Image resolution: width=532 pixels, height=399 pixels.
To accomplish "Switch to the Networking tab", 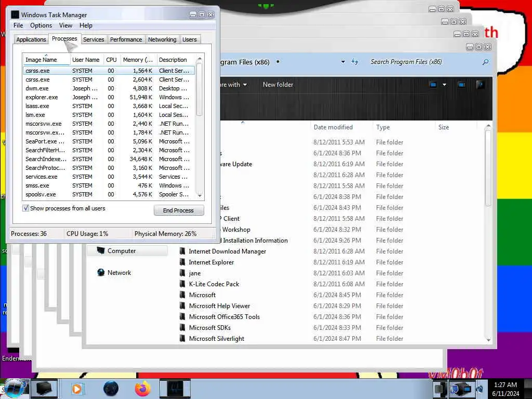I will 162,39.
